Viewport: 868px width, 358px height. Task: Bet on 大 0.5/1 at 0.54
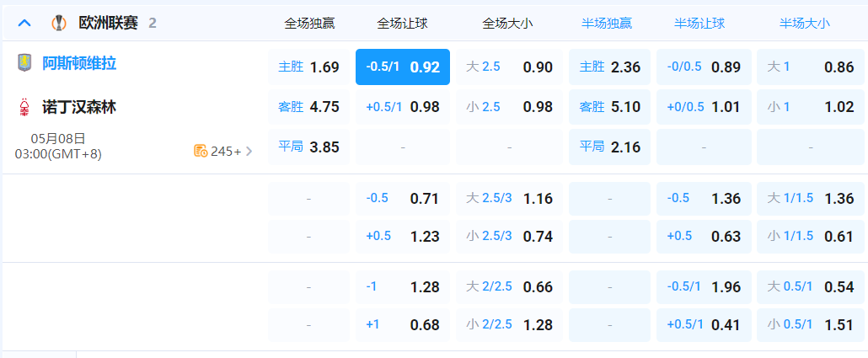(x=811, y=286)
